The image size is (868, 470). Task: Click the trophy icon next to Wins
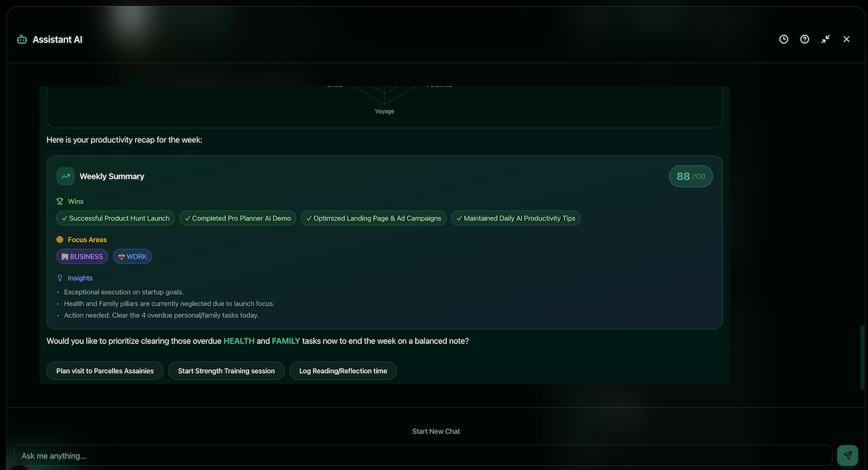click(x=59, y=201)
